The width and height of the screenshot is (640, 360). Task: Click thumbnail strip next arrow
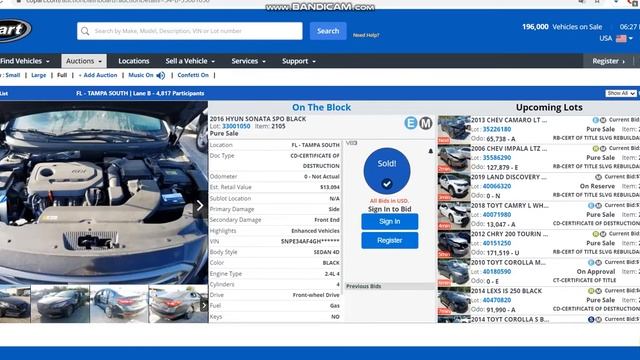coord(204,304)
